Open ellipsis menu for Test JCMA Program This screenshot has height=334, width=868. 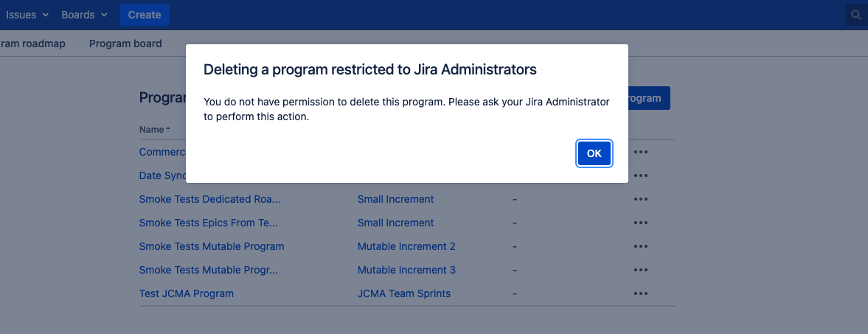click(640, 293)
